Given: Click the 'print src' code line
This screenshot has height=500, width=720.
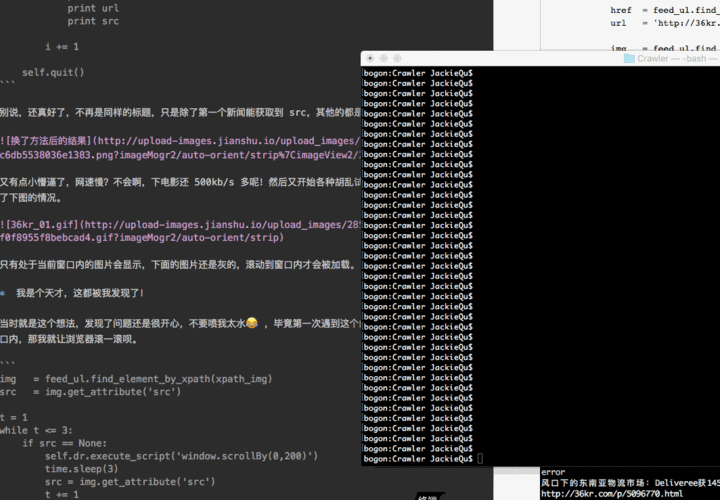Looking at the screenshot, I should click(x=93, y=21).
